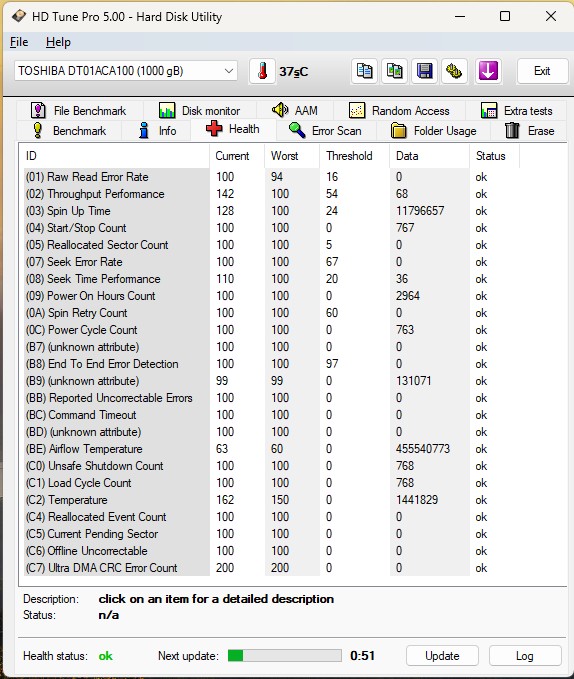Viewport: 574px width, 679px height.
Task: Click the Exit button
Action: [542, 71]
